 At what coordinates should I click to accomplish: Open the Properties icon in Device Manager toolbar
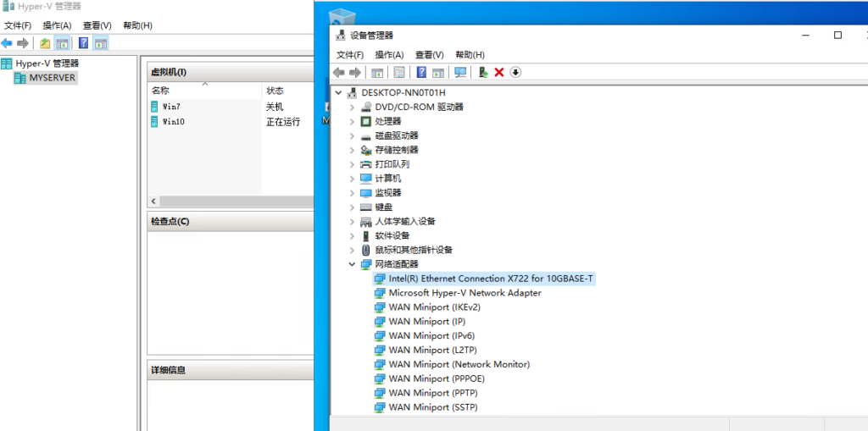(x=399, y=73)
